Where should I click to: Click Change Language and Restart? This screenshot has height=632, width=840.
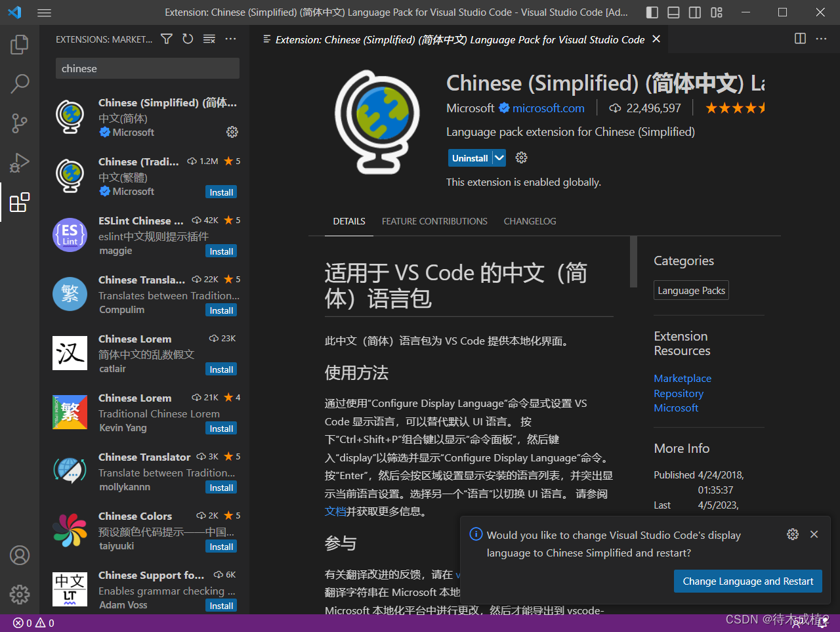pos(747,581)
